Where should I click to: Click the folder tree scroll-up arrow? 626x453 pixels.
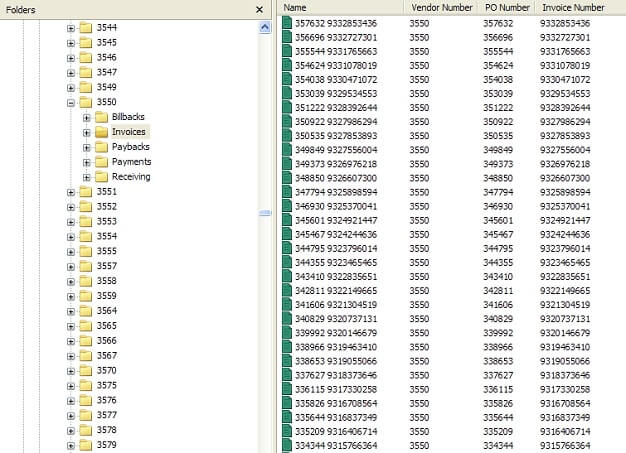click(x=265, y=27)
